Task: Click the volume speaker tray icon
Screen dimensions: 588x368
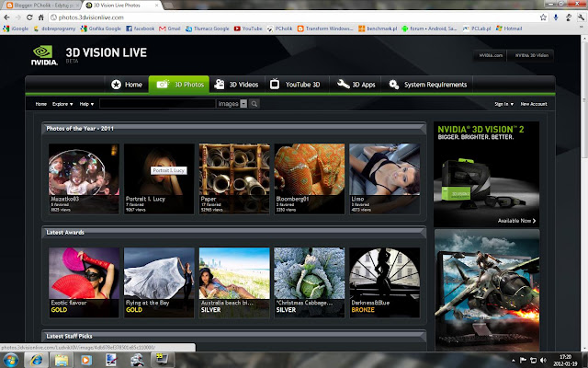Action: point(543,360)
